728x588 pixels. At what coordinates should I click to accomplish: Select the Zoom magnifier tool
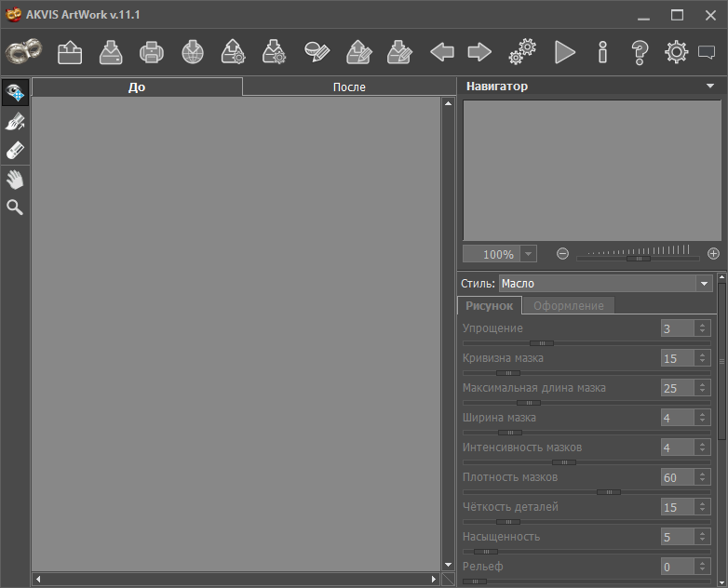point(15,207)
